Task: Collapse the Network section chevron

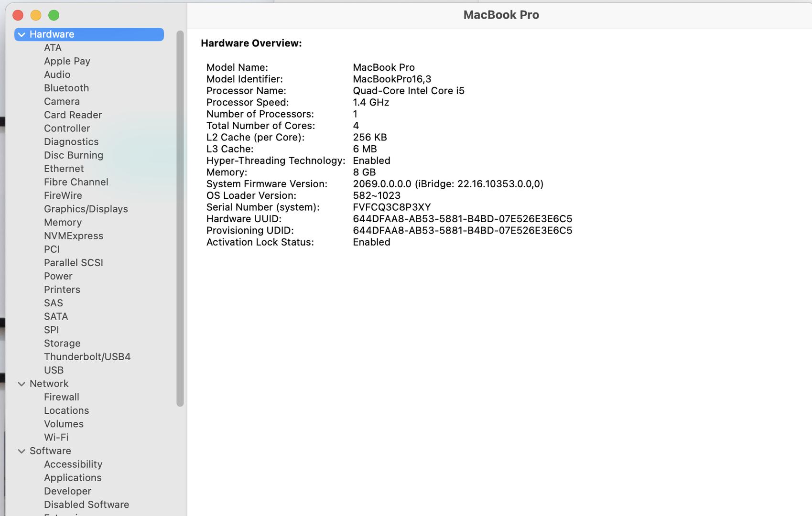Action: pos(22,384)
